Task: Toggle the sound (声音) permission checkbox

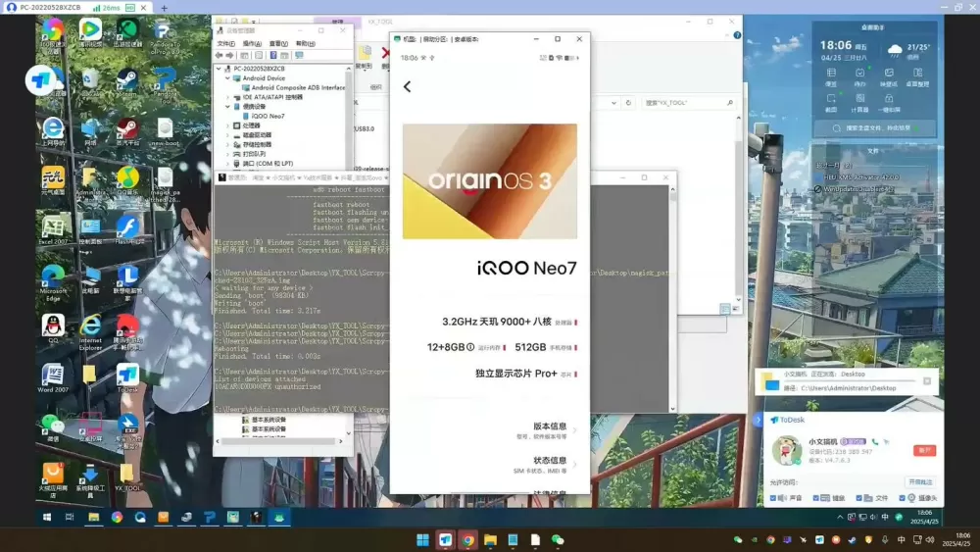Action: pos(773,498)
